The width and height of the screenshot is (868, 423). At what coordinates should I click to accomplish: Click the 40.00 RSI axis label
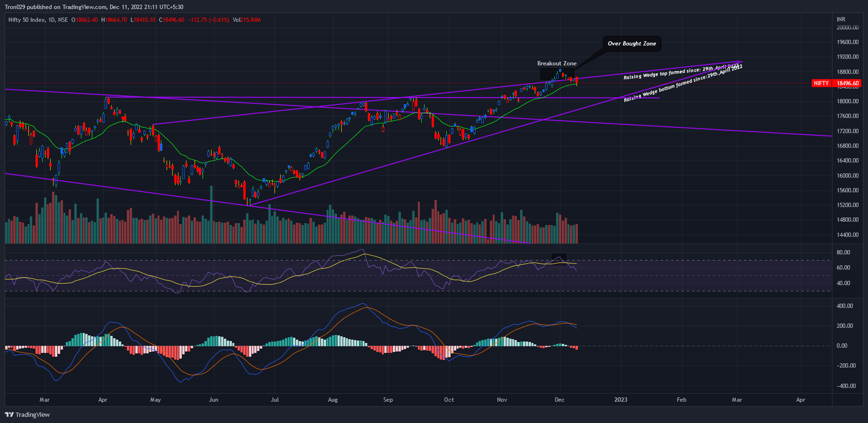point(843,283)
